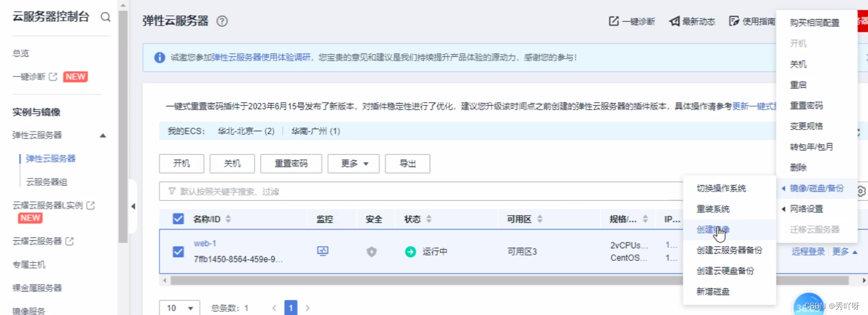Open 专属主机 in the sidebar
Image resolution: width=868 pixels, height=315 pixels.
point(29,265)
